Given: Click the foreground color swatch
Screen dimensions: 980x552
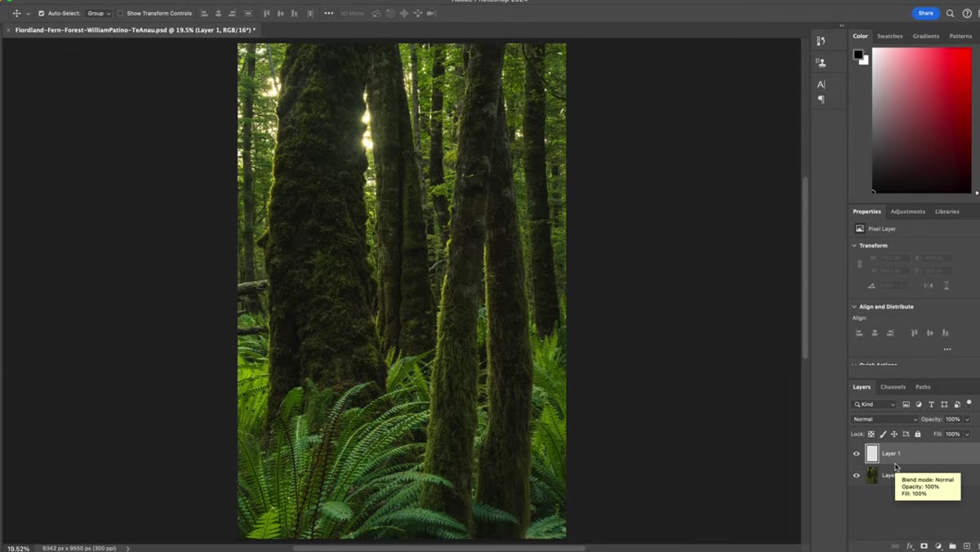Looking at the screenshot, I should click(858, 55).
